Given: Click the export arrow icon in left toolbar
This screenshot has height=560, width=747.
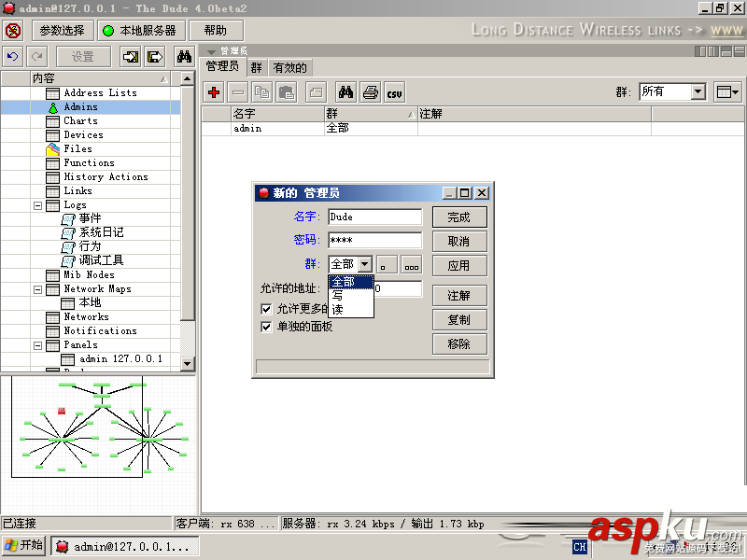Looking at the screenshot, I should pyautogui.click(x=154, y=57).
